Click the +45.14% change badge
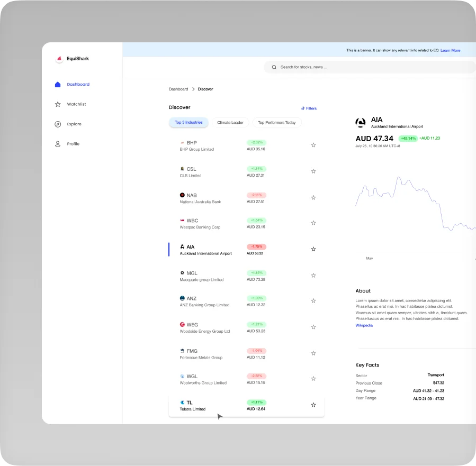476x466 pixels. 408,139
